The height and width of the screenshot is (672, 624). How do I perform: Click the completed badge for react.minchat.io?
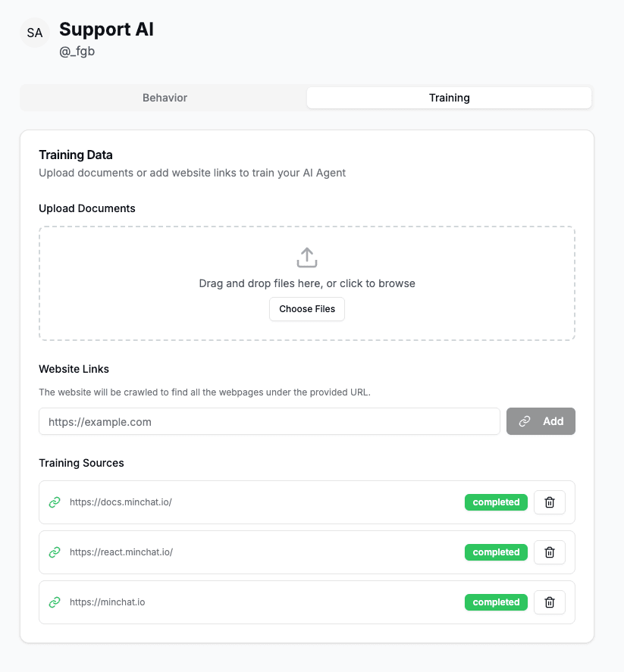(x=496, y=552)
